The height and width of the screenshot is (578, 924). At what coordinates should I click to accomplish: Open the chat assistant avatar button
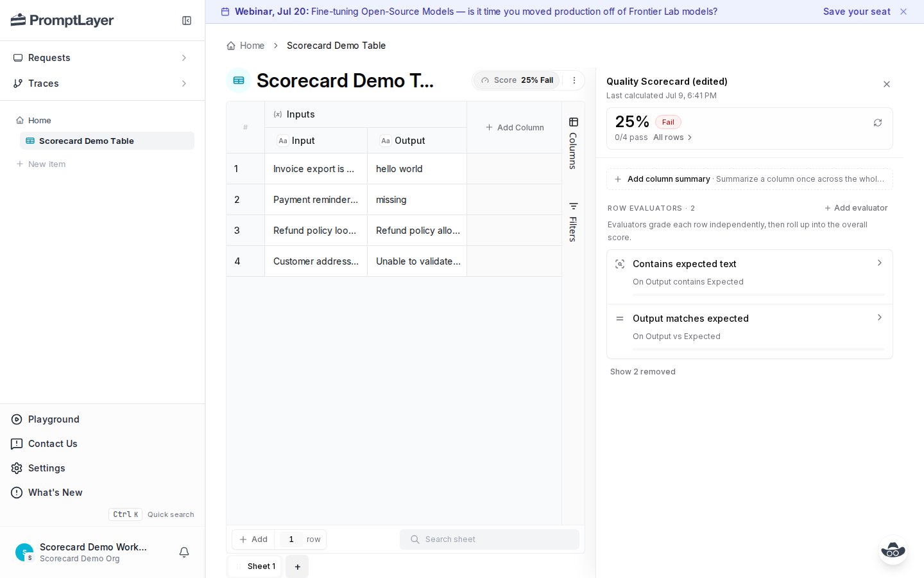click(893, 550)
